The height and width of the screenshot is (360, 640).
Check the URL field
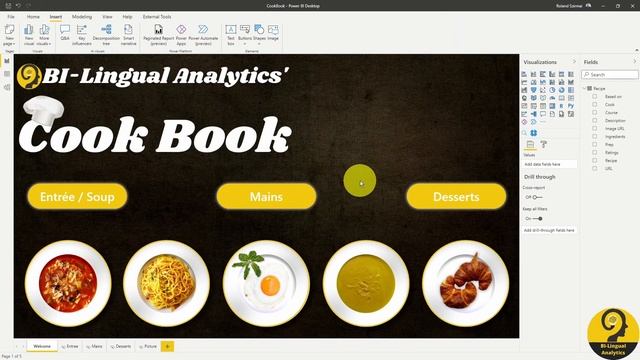[595, 168]
